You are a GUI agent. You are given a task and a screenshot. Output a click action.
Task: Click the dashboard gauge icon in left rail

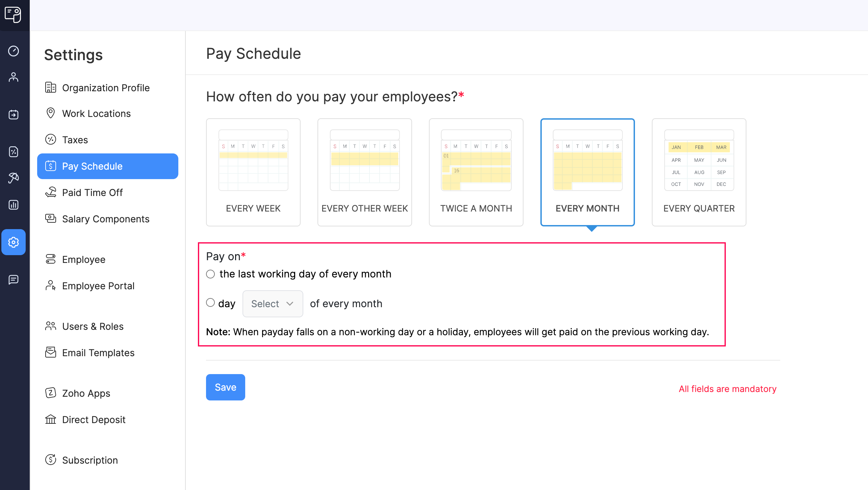pyautogui.click(x=14, y=51)
